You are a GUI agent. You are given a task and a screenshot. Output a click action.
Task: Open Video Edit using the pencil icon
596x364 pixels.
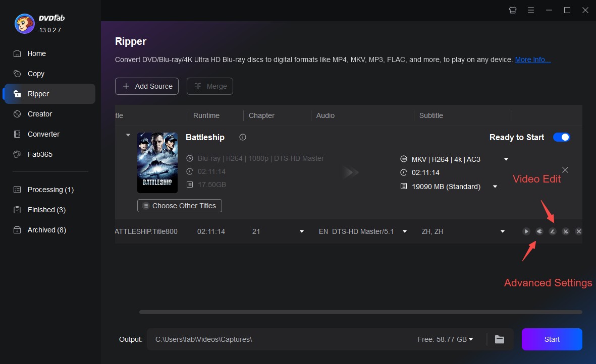[x=552, y=231]
